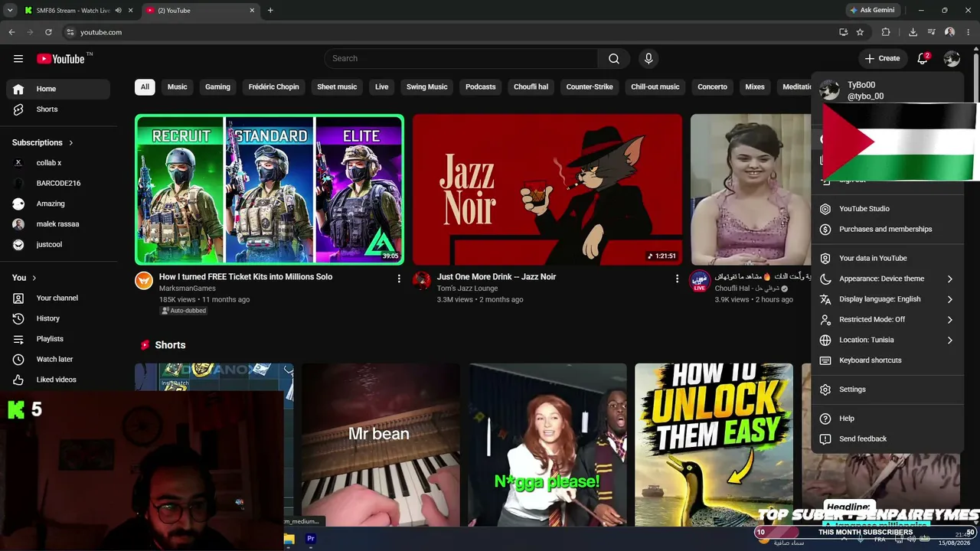Open Display language: English submenu
Viewport: 980px width, 551px height.
tap(887, 299)
